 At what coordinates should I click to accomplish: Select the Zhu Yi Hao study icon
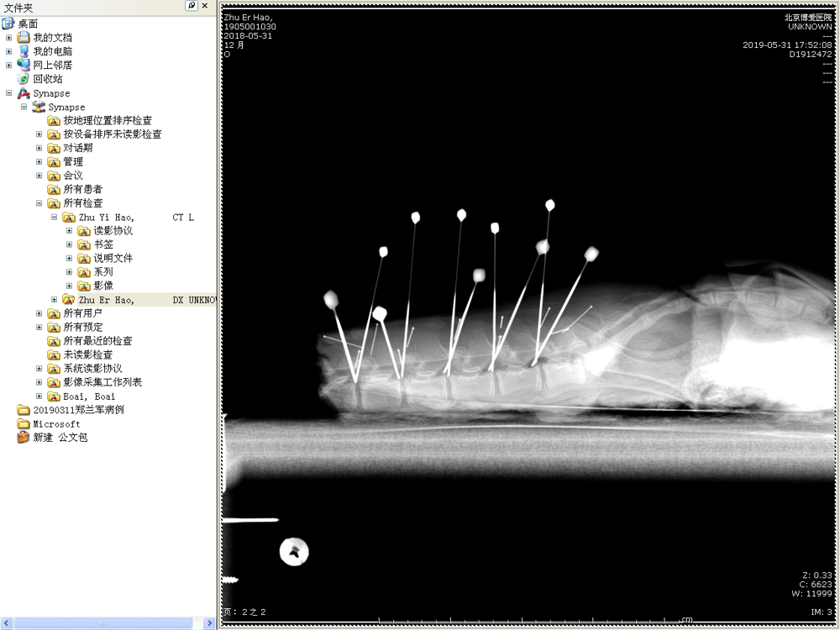pos(68,217)
